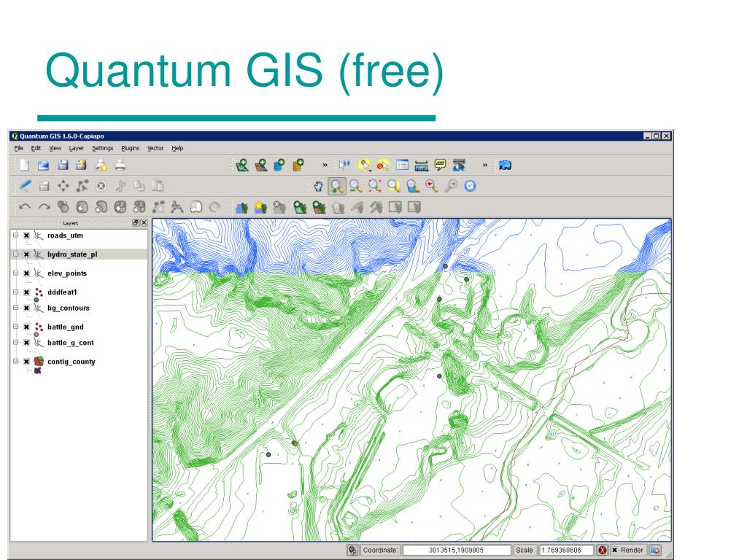Click the contig_county purple polygon symbol
This screenshot has height=560, width=747.
(38, 370)
